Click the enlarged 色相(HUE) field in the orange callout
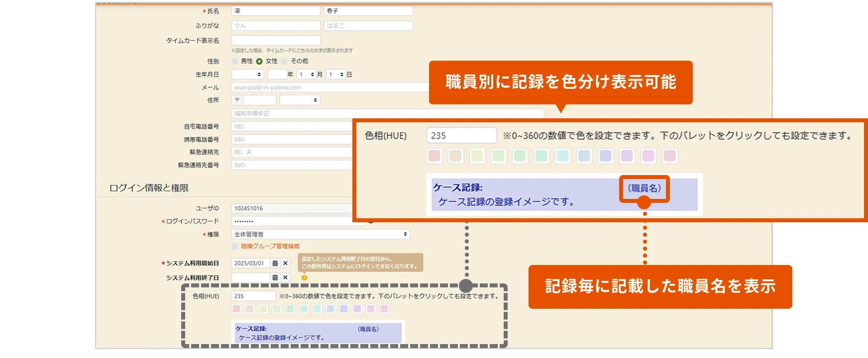Viewport: 868px width, 358px height. coord(461,135)
